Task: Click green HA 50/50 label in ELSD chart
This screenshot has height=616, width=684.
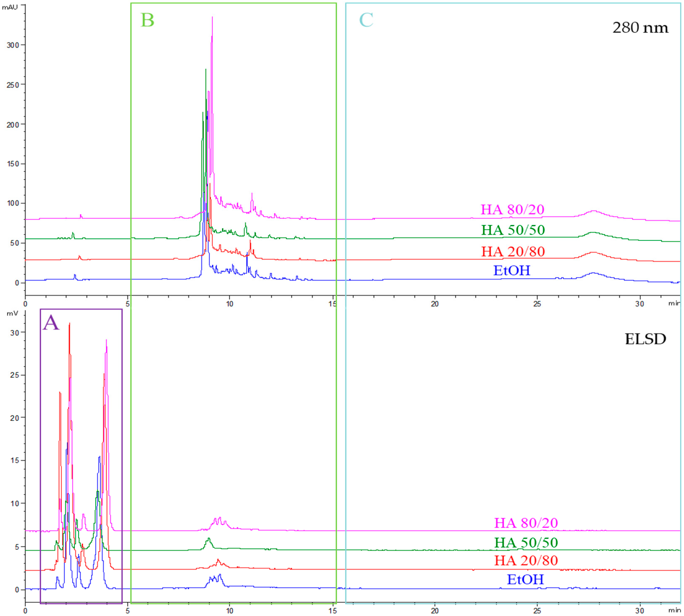Action: click(x=526, y=542)
